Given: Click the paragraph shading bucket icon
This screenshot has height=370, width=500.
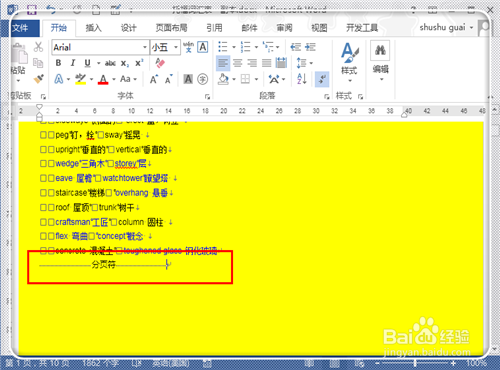Looking at the screenshot, I should pyautogui.click(x=224, y=79).
